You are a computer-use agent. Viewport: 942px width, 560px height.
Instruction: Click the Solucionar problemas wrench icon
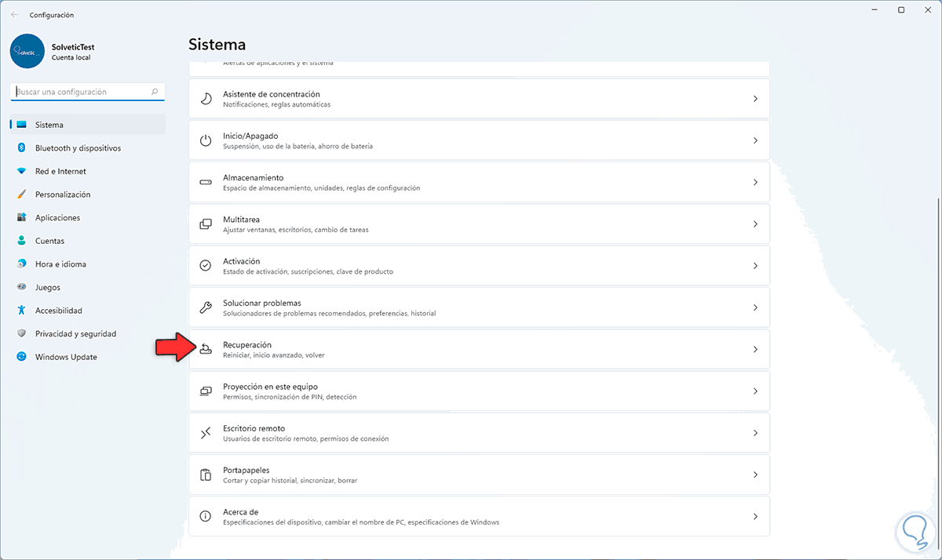pos(206,307)
